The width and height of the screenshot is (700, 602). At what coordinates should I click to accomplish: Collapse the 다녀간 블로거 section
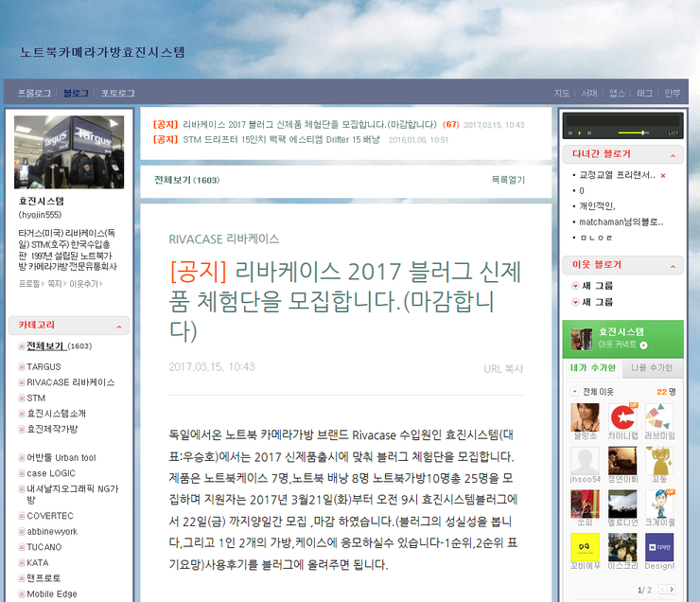point(673,156)
